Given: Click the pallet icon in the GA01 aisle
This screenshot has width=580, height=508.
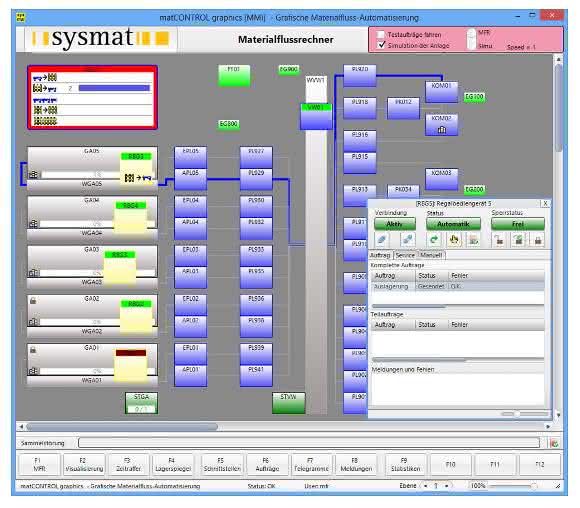Looking at the screenshot, I should click(x=34, y=371).
